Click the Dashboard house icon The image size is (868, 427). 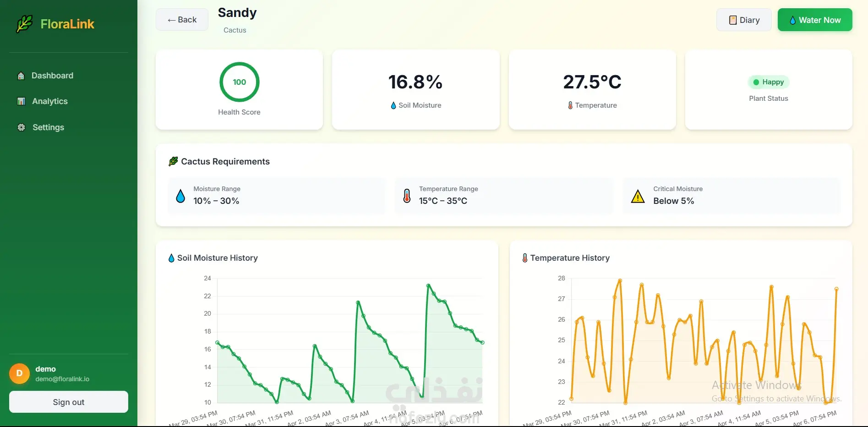click(21, 76)
